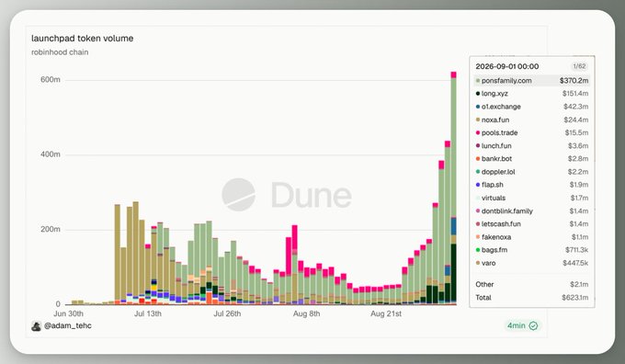Click the Aug 21st x-axis label
The width and height of the screenshot is (625, 364).
(386, 313)
